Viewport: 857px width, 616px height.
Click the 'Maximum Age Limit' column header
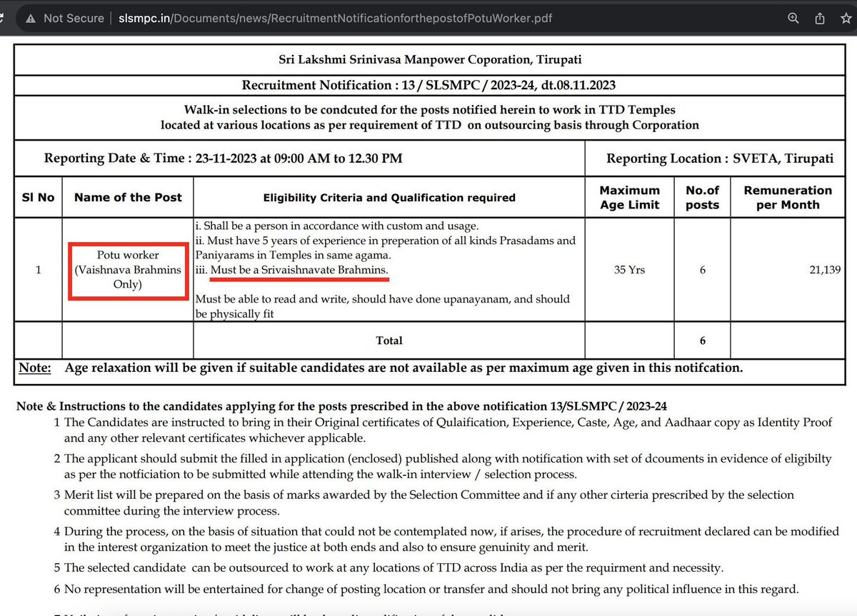point(629,197)
